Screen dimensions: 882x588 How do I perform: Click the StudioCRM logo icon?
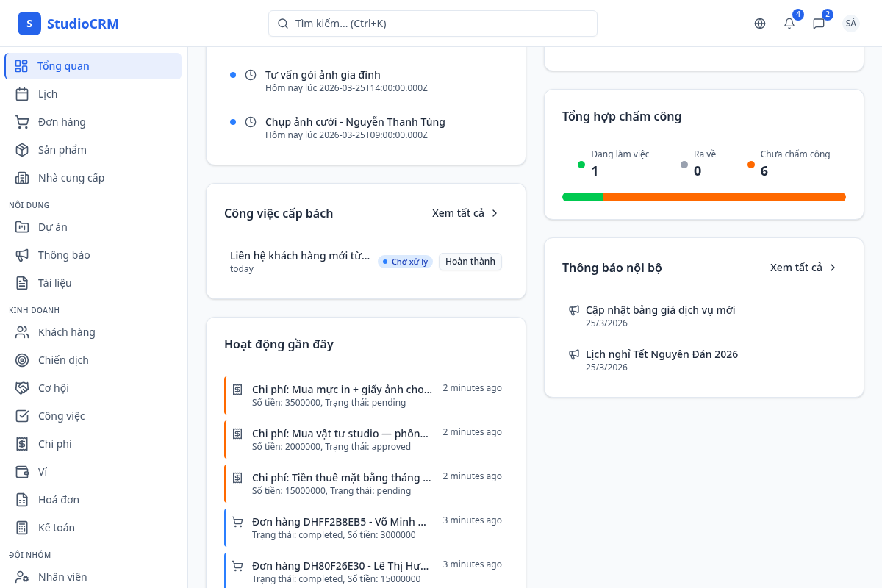(x=29, y=24)
